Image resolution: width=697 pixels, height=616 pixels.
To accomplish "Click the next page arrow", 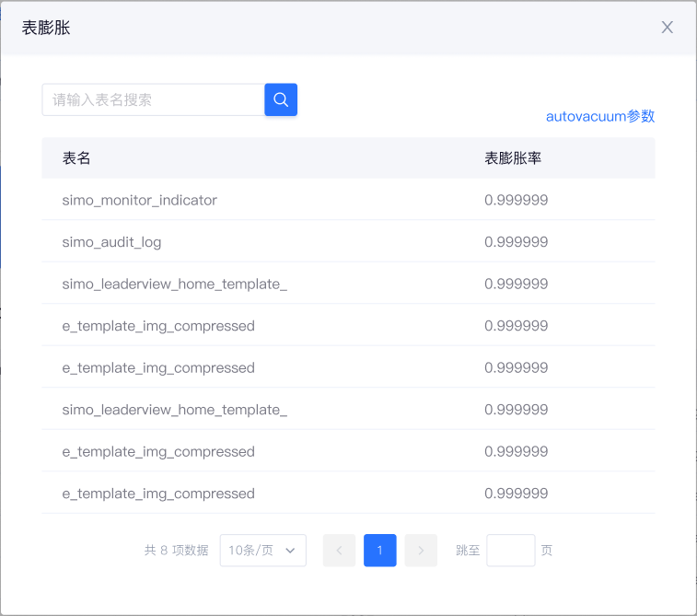I will pos(421,551).
